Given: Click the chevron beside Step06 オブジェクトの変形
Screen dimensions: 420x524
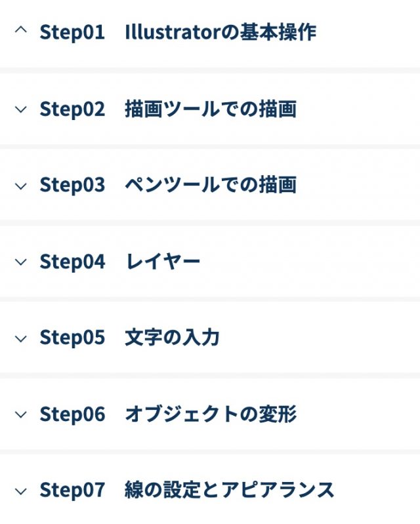Looking at the screenshot, I should tap(21, 414).
